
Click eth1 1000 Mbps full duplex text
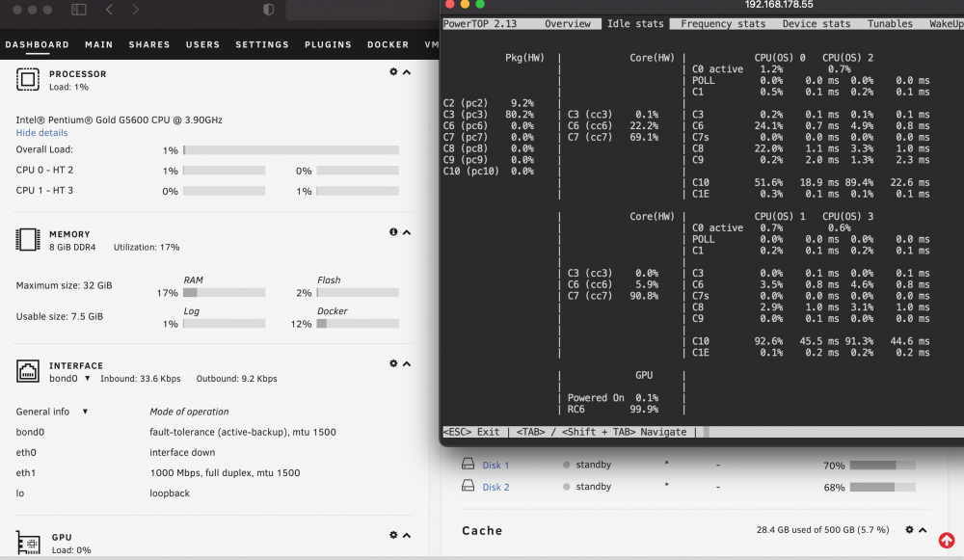click(225, 472)
